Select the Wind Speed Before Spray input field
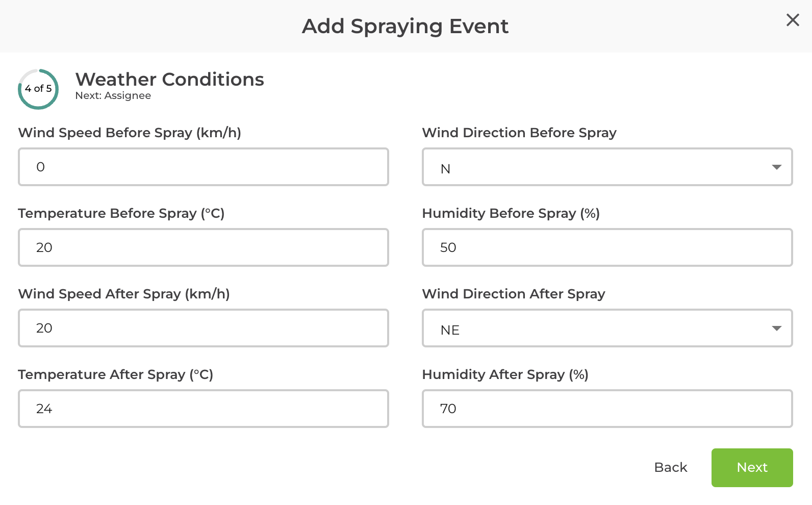 [203, 167]
